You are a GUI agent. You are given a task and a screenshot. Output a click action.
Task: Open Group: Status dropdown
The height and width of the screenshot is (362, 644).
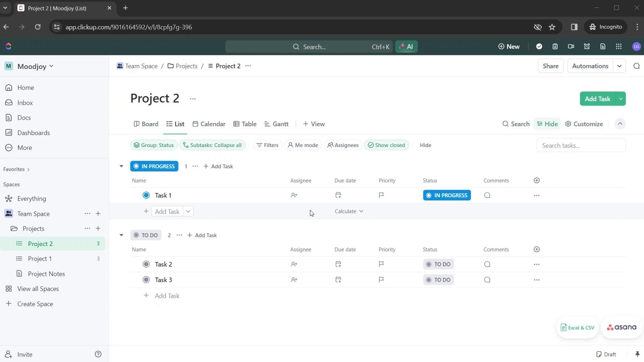(154, 145)
